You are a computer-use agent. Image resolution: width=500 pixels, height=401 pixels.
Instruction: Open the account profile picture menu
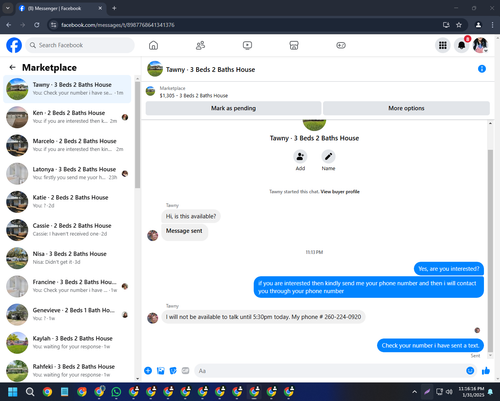pos(480,45)
